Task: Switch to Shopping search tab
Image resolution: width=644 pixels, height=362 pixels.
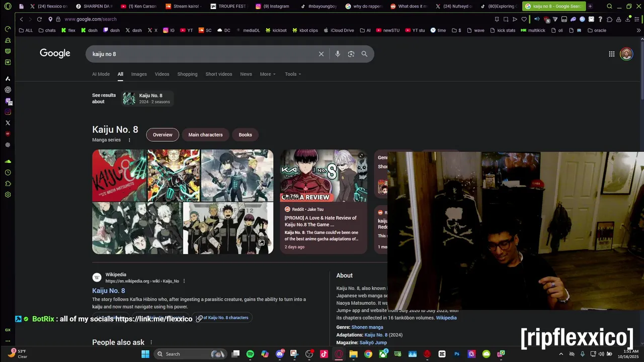Action: [x=187, y=74]
